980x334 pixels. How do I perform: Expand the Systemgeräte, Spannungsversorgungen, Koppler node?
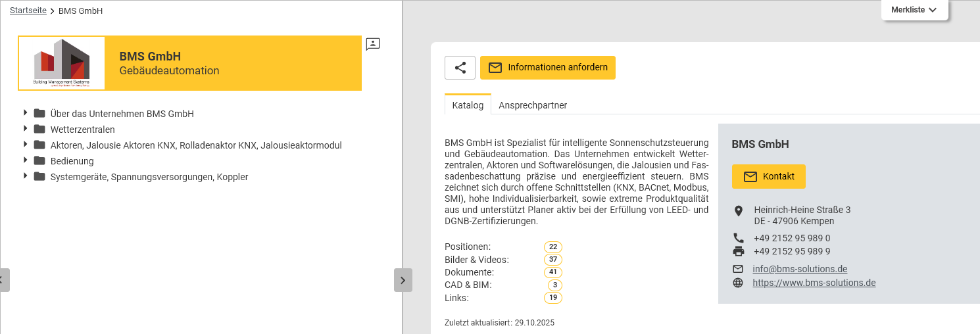(26, 176)
